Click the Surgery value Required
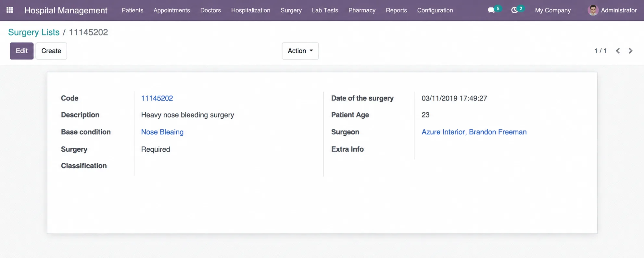Image resolution: width=644 pixels, height=258 pixels. 155,149
